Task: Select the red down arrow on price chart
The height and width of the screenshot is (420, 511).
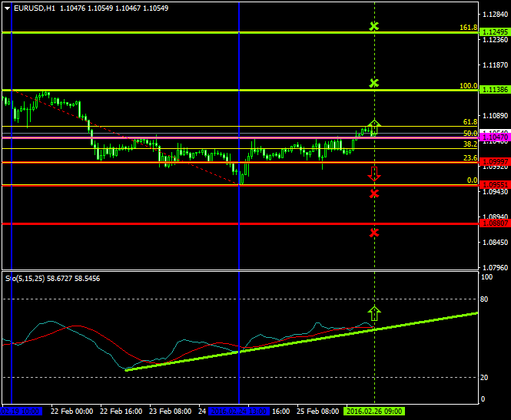Action: (x=374, y=173)
